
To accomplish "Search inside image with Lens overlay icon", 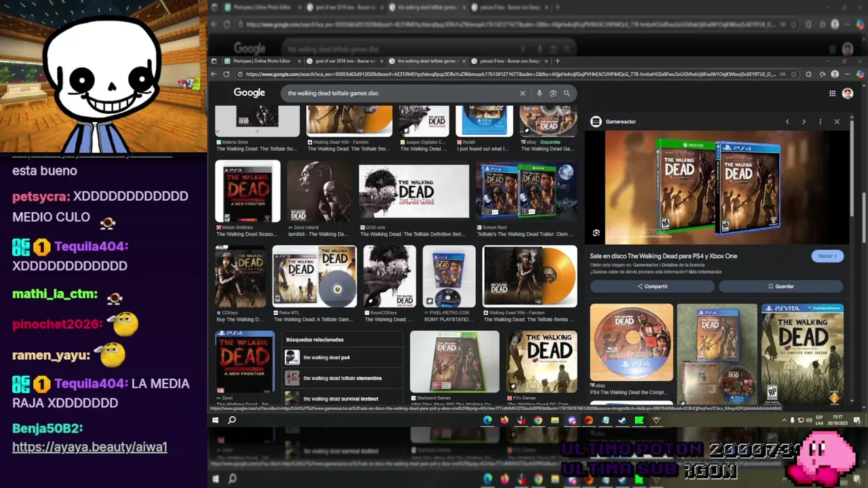I will [596, 233].
